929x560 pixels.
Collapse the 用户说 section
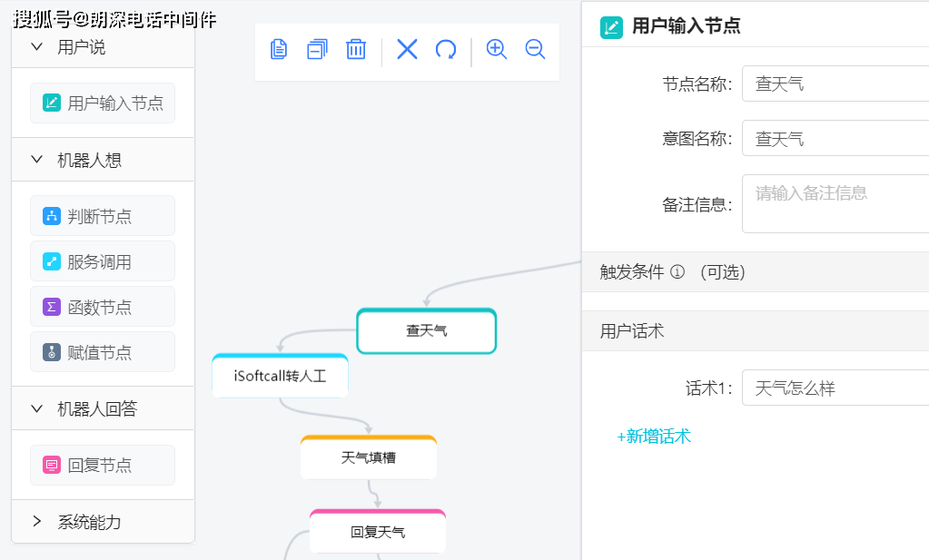coord(37,47)
